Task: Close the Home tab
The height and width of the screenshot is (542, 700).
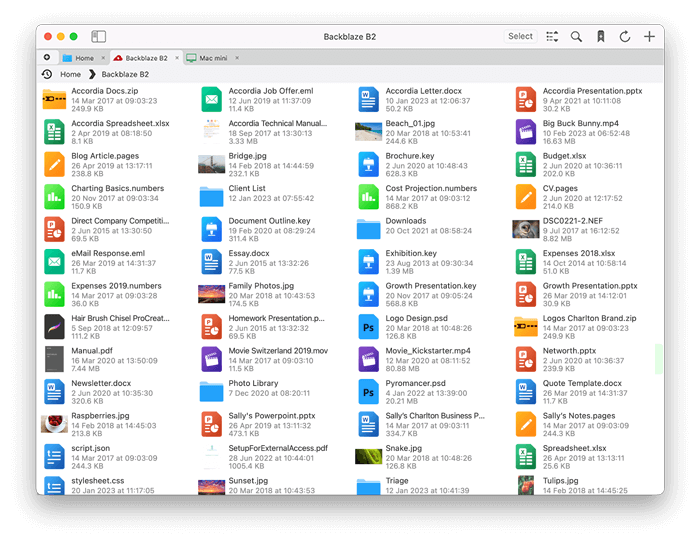Action: point(103,58)
